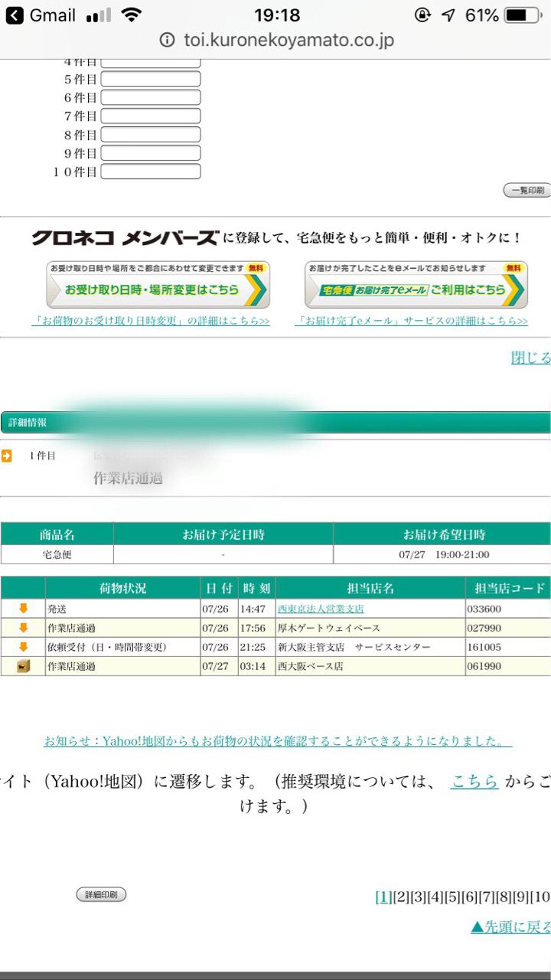Tap the battery icon in status bar
The image size is (551, 980).
[522, 15]
